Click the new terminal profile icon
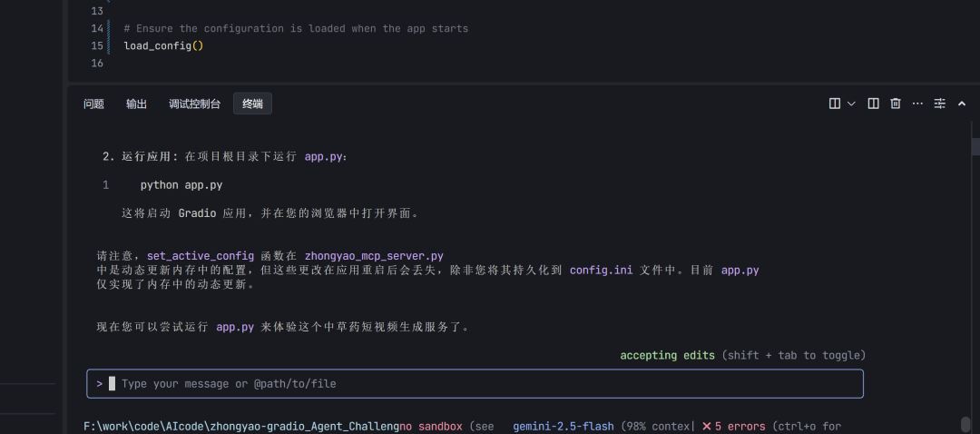 [835, 104]
